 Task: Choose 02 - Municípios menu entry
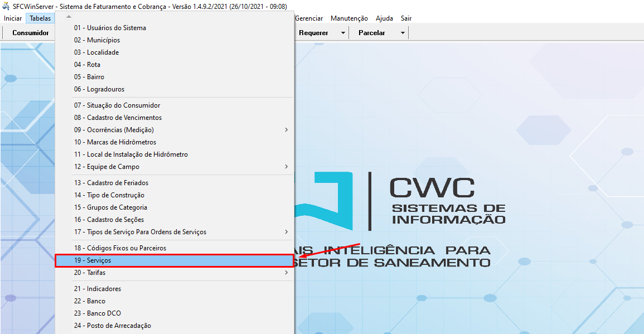[x=96, y=40]
